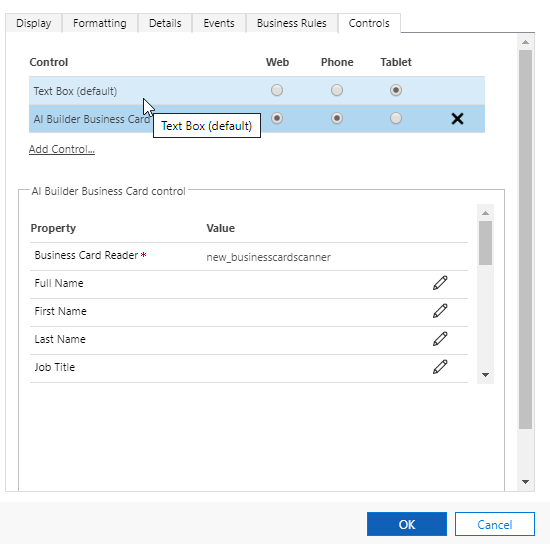This screenshot has height=544, width=550.
Task: Open the Business Rules tab
Action: coord(292,23)
